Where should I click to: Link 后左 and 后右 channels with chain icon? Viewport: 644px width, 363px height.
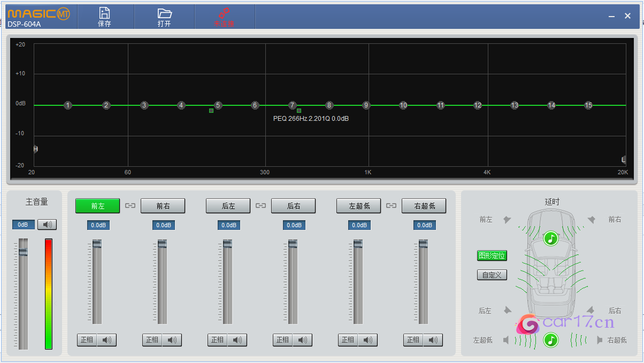pyautogui.click(x=260, y=205)
